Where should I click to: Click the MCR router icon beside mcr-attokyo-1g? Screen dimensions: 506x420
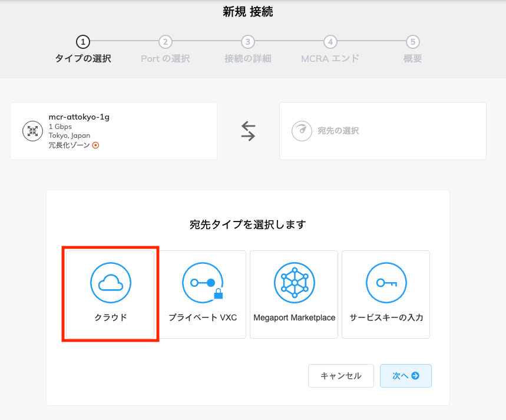[32, 131]
